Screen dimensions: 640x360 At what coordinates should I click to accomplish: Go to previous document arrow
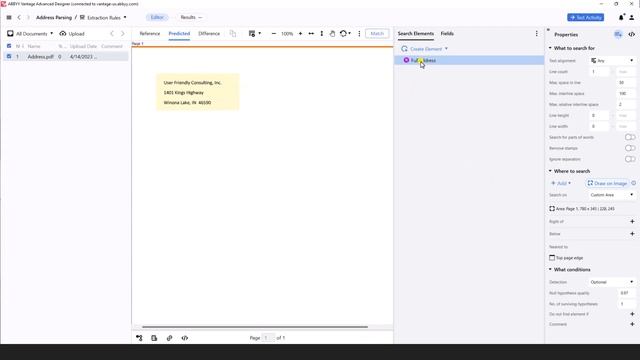tap(112, 33)
